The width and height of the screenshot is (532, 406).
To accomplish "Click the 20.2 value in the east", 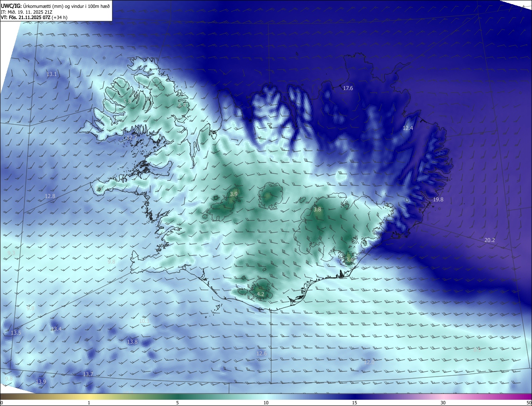I will click(x=490, y=240).
